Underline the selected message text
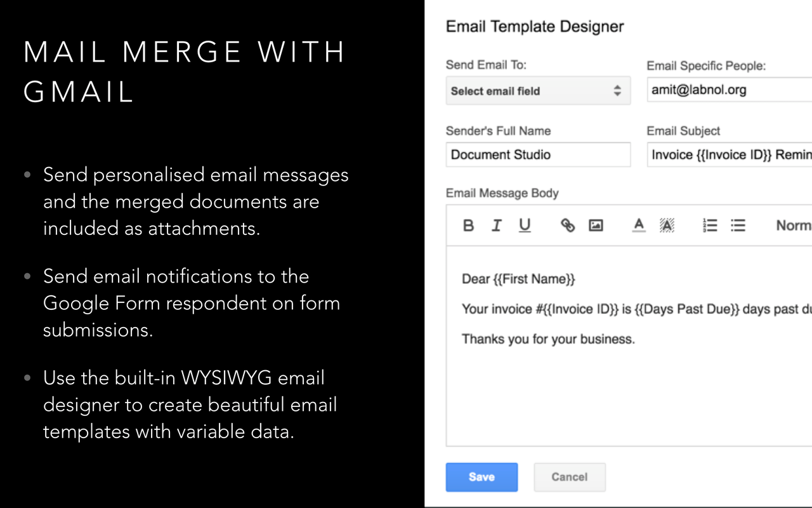This screenshot has height=508, width=812. [x=525, y=225]
